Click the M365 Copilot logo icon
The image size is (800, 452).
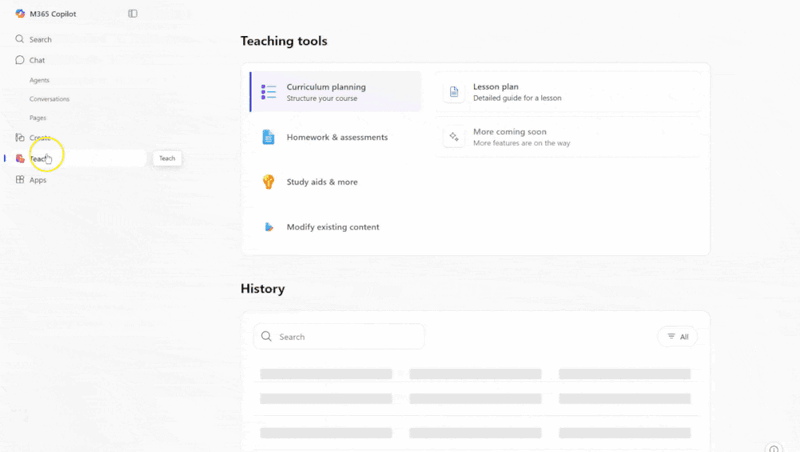pos(20,14)
